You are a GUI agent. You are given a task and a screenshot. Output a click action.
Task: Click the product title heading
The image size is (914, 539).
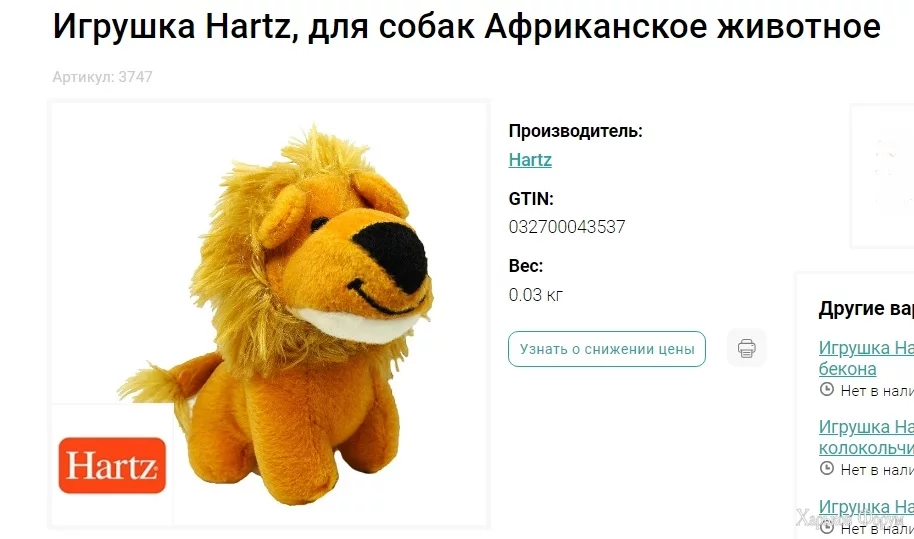click(466, 26)
